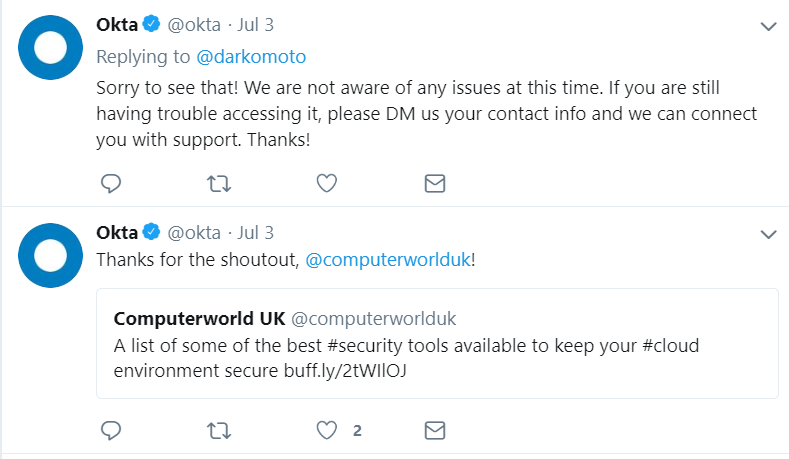Viewport: 789px width, 459px height.
Task: Open the @computerworlduk mention in tweet text
Action: coord(388,260)
